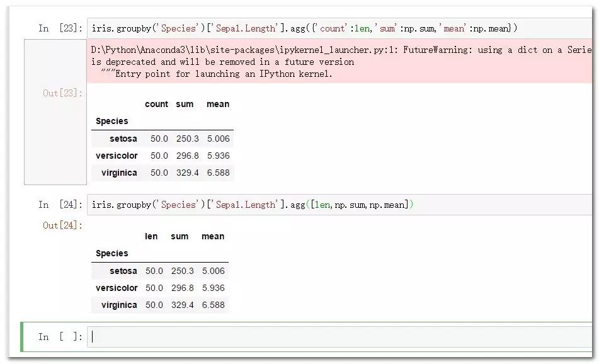Screen dimensions: 599x364
Task: Select the In [23] prompt label
Action: (60, 28)
